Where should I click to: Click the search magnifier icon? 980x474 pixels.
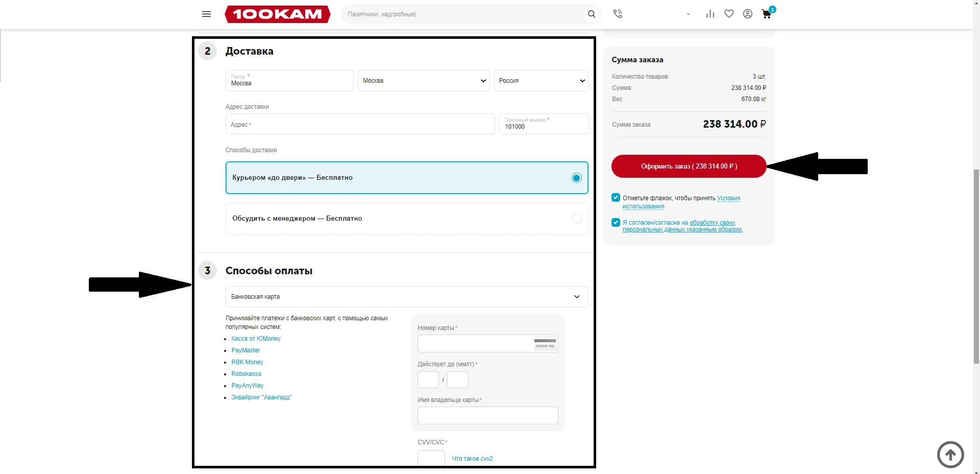591,14
